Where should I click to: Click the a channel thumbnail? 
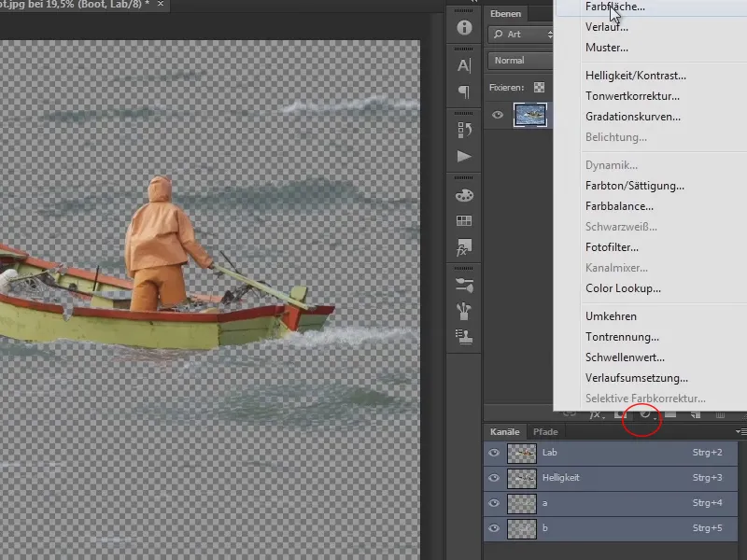[522, 503]
